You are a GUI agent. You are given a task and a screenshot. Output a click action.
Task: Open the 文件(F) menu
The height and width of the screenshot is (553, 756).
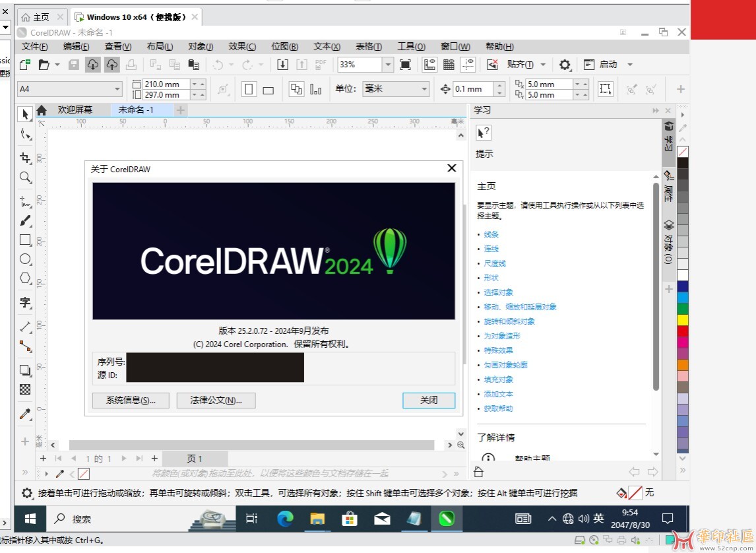35,46
